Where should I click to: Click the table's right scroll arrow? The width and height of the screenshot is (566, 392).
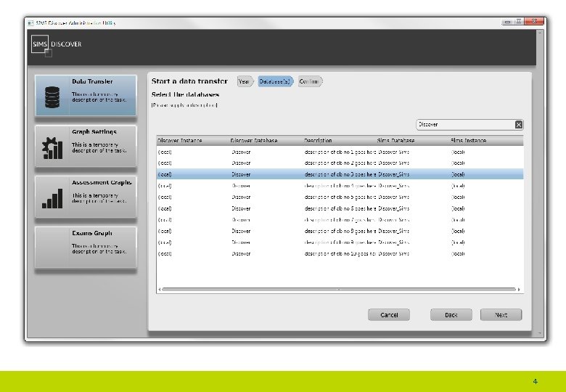(x=519, y=290)
